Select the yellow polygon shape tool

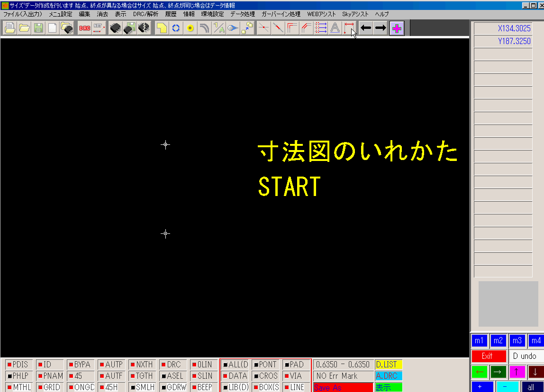coord(162,28)
